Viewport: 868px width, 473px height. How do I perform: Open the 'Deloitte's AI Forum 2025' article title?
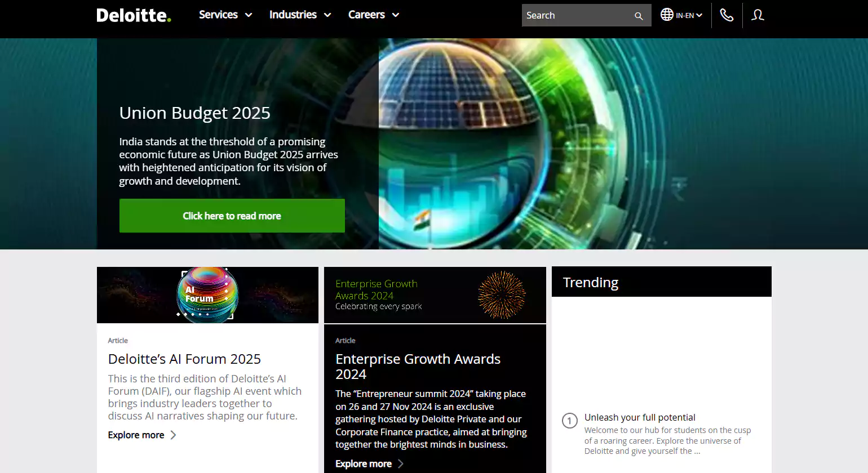(184, 359)
